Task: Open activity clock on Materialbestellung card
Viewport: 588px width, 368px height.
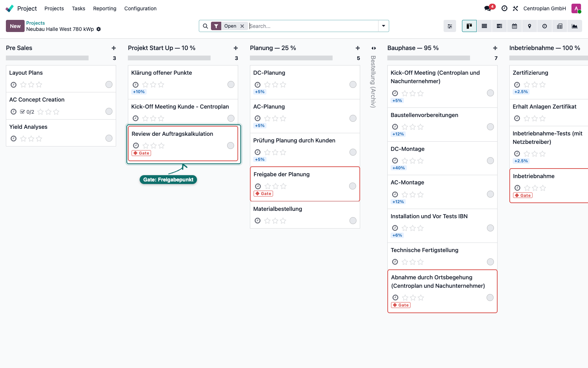Action: coord(258,221)
